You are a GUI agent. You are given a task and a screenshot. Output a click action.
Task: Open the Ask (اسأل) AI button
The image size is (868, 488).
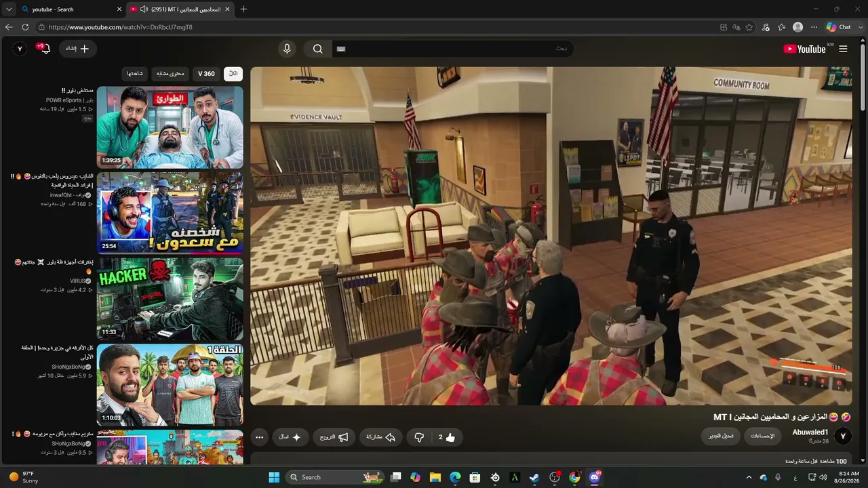pos(290,437)
